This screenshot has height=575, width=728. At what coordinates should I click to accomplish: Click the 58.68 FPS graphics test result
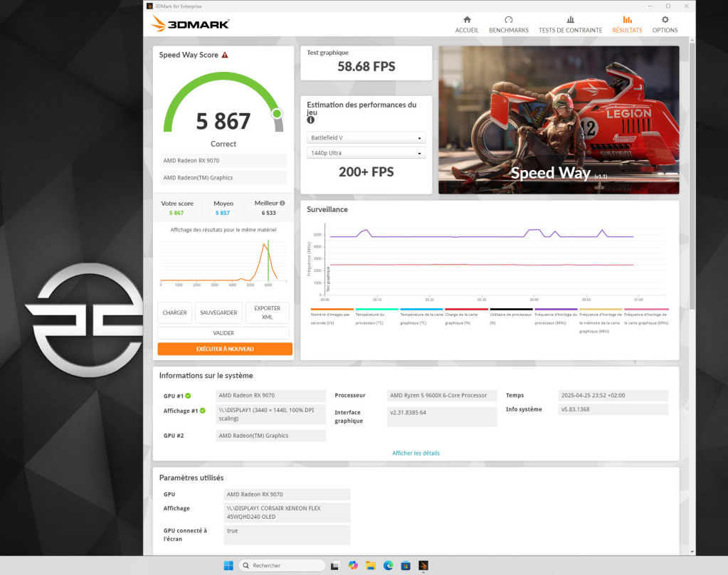click(366, 66)
